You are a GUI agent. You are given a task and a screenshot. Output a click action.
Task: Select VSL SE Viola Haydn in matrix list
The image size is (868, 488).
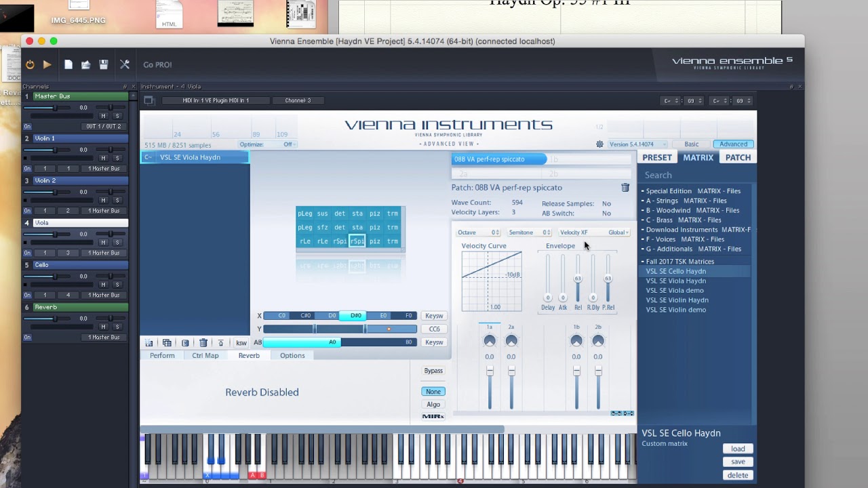pyautogui.click(x=675, y=281)
